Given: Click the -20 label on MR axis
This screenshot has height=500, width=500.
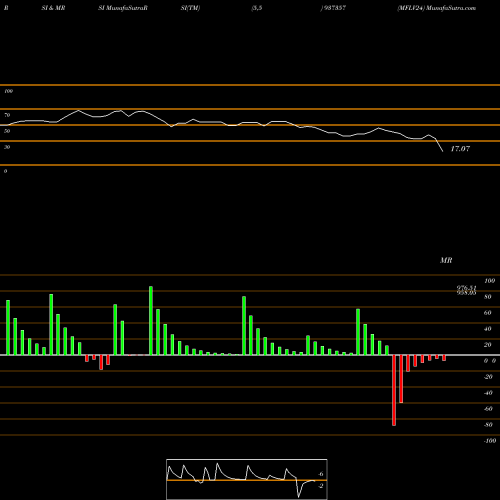Looking at the screenshot, I should (488, 377).
